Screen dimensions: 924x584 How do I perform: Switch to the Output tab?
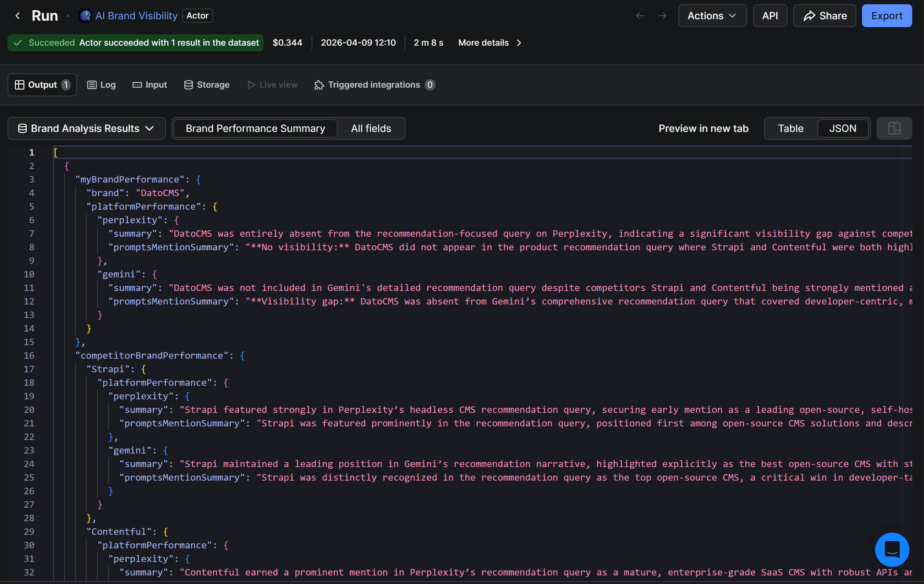click(x=42, y=84)
